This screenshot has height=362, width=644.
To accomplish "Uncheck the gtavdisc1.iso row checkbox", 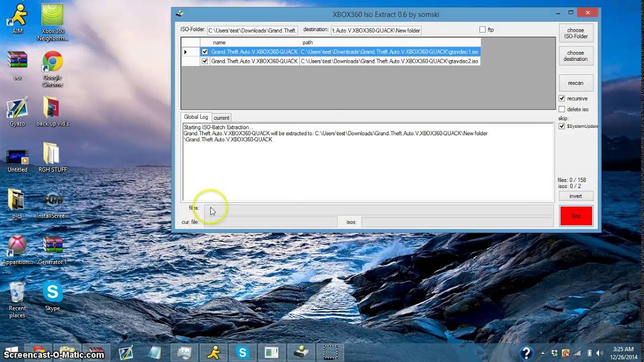I will point(205,52).
